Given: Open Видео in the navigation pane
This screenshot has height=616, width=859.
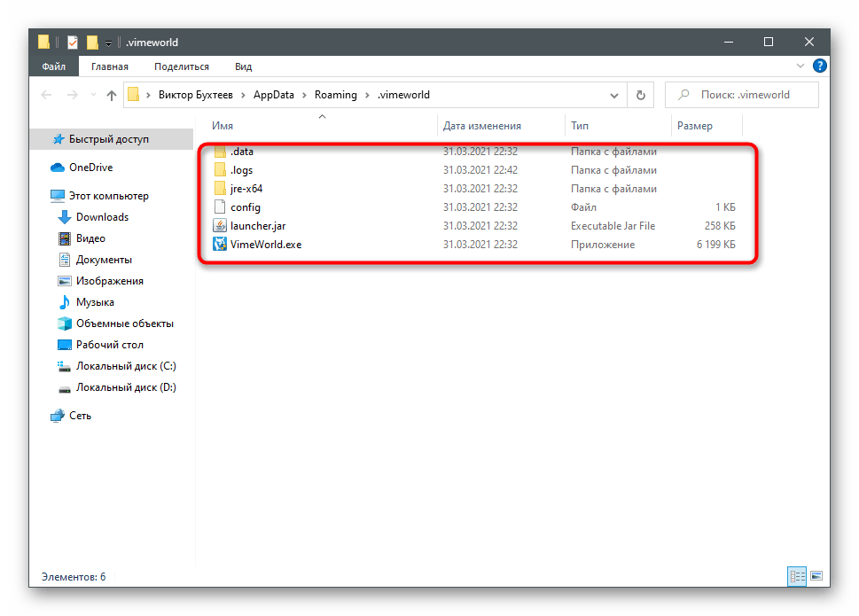Looking at the screenshot, I should [x=90, y=238].
